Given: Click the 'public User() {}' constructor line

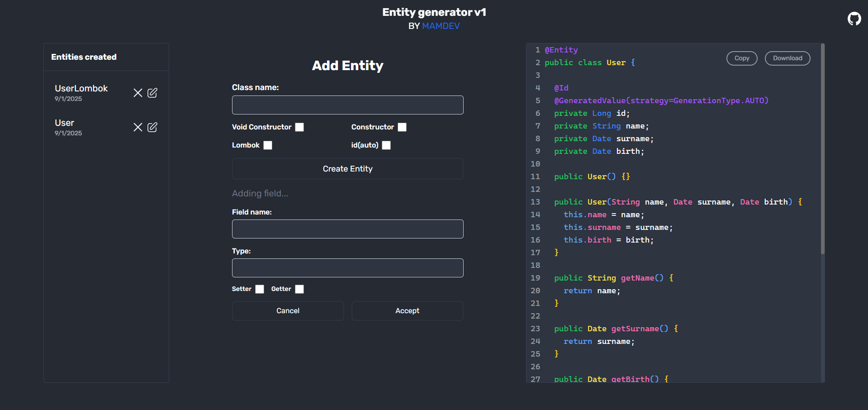Looking at the screenshot, I should click(x=592, y=176).
